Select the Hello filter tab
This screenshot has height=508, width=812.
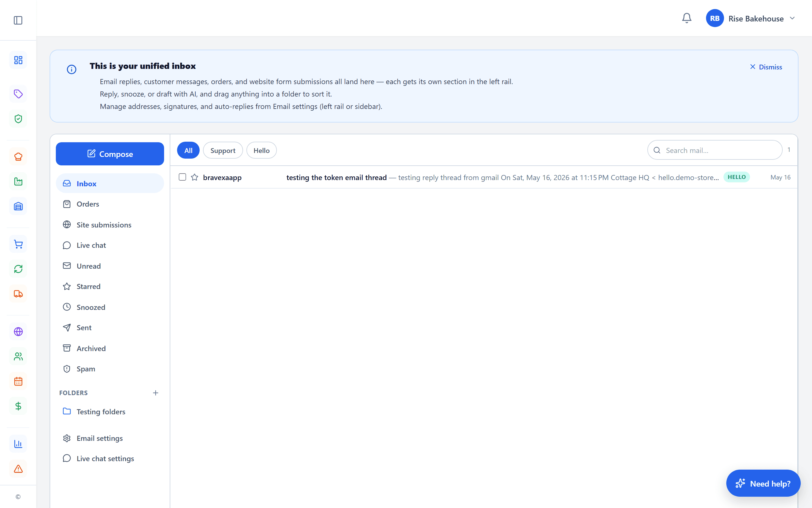261,150
